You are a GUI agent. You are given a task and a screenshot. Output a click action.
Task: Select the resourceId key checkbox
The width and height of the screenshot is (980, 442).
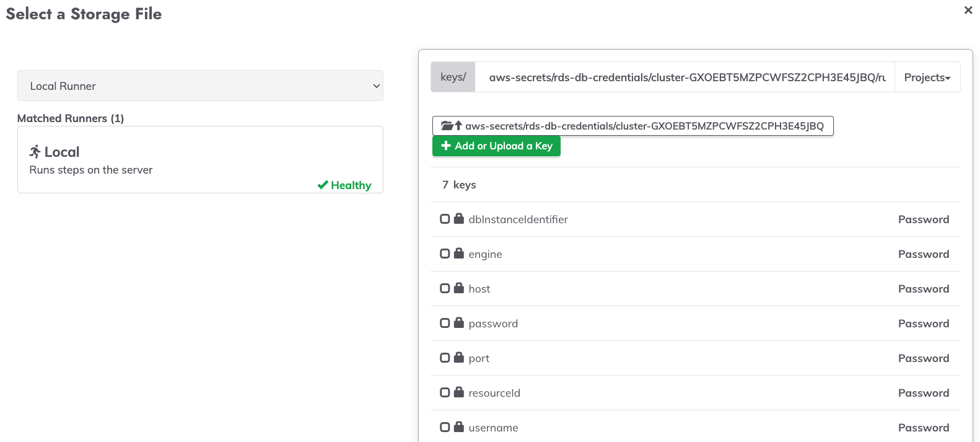(x=445, y=392)
